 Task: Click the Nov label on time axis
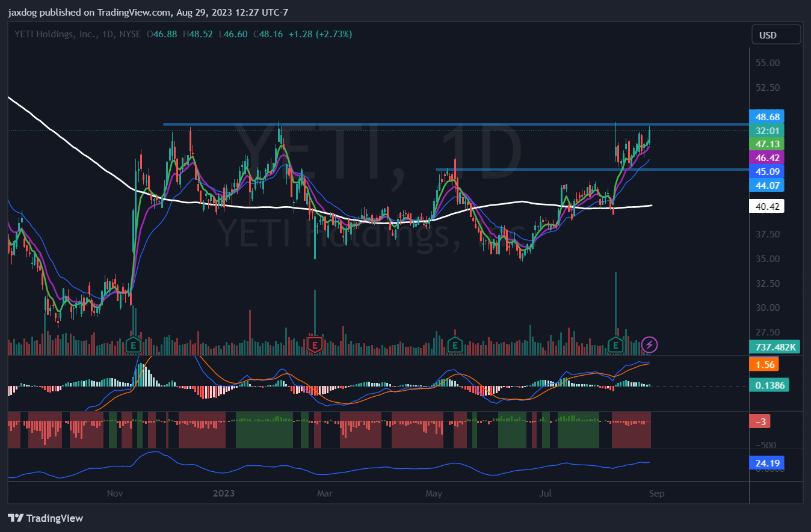click(114, 494)
